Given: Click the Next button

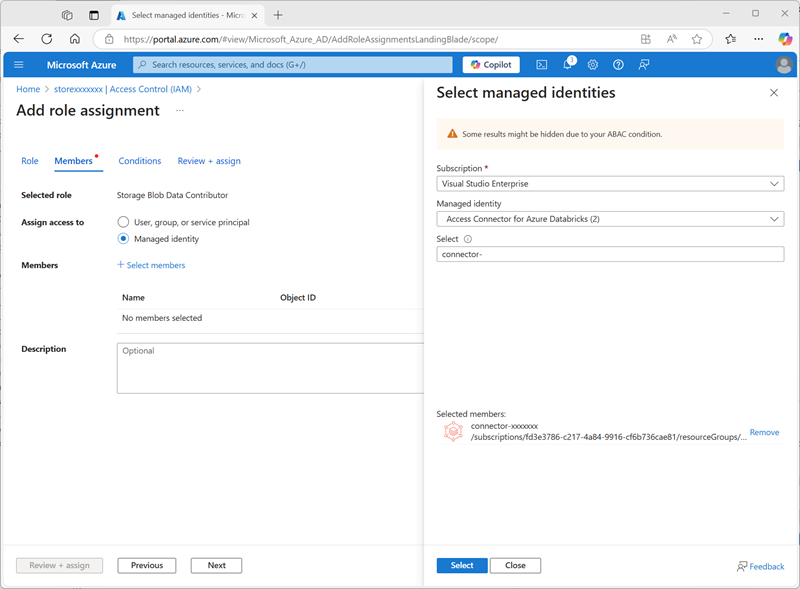Looking at the screenshot, I should [x=216, y=565].
